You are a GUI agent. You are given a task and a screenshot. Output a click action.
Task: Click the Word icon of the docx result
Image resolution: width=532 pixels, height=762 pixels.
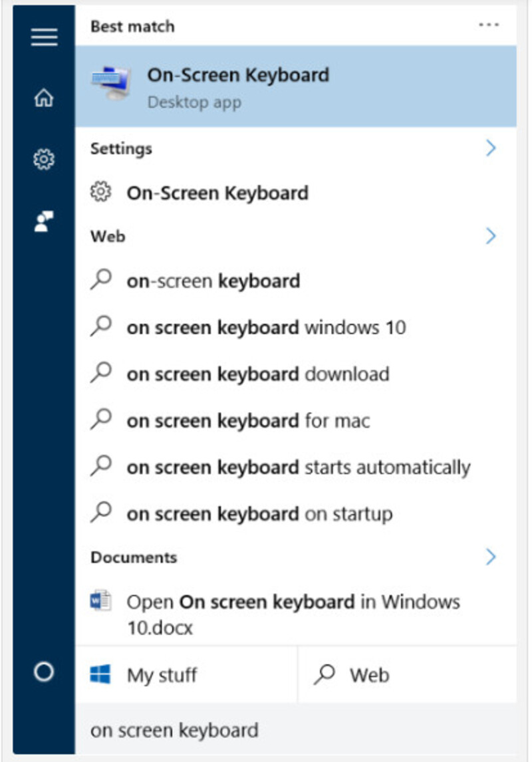coord(100,601)
